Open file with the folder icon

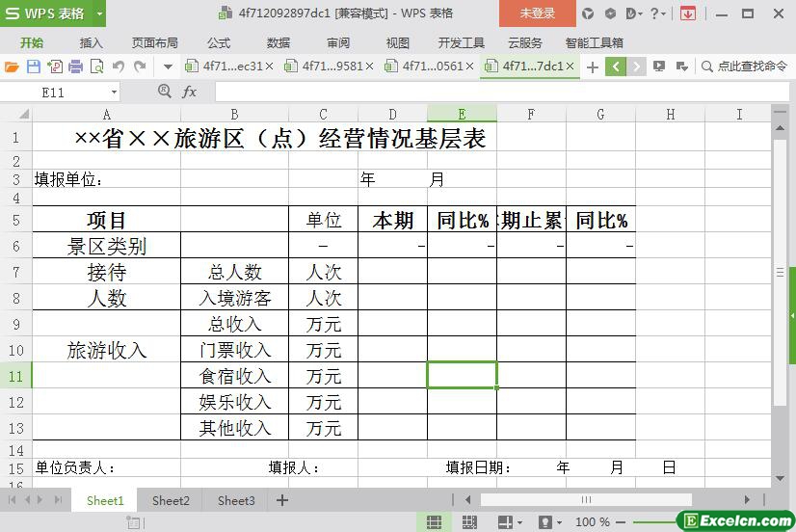coord(12,66)
